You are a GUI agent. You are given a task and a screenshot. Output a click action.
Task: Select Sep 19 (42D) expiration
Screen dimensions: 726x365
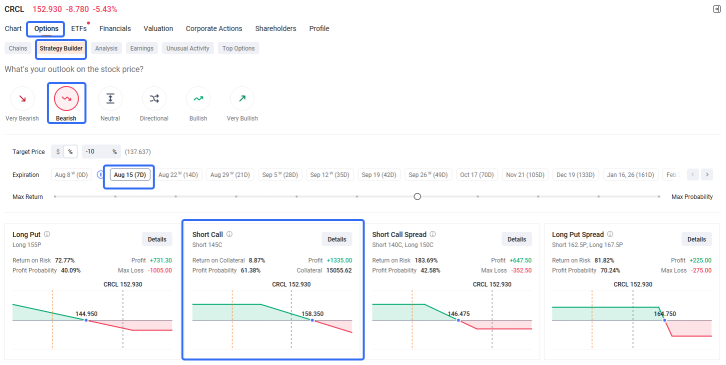click(379, 175)
